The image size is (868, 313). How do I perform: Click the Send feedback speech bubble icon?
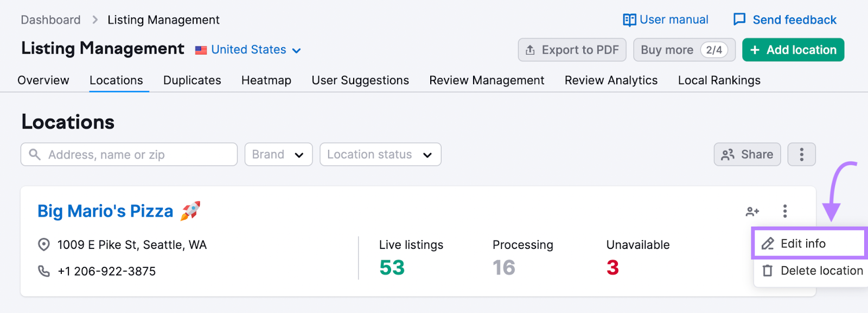tap(739, 20)
